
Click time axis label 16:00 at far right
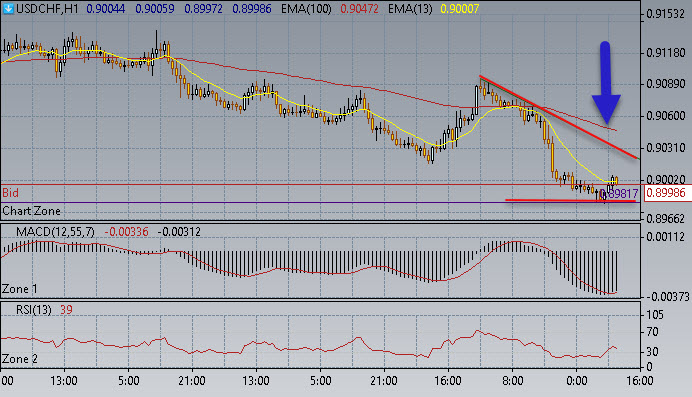pyautogui.click(x=639, y=381)
